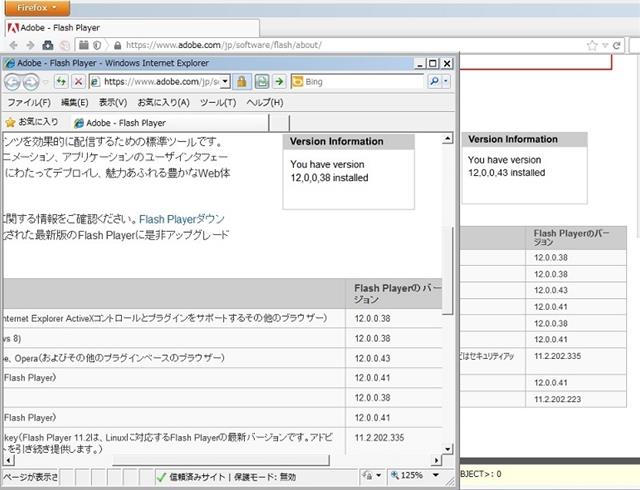Screen dimensions: 640x490
Task: Click the 125% zoom level button
Action: tap(407, 475)
